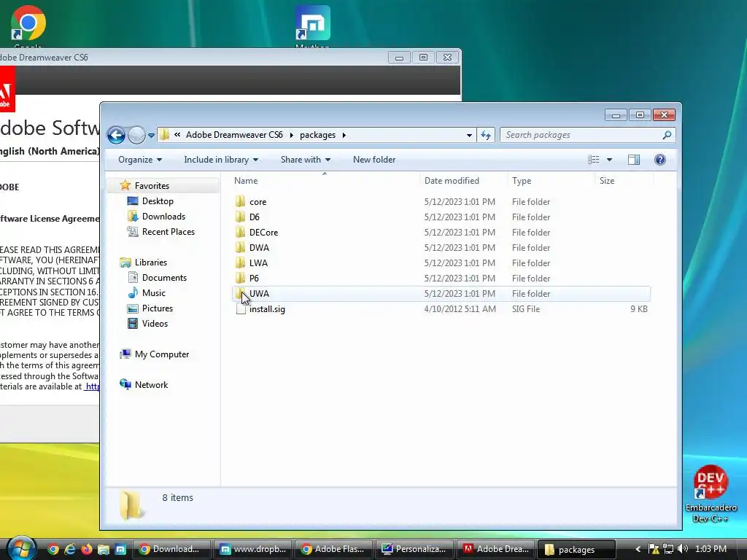Open Downloads in the navigation pane
The width and height of the screenshot is (747, 560).
tap(163, 216)
